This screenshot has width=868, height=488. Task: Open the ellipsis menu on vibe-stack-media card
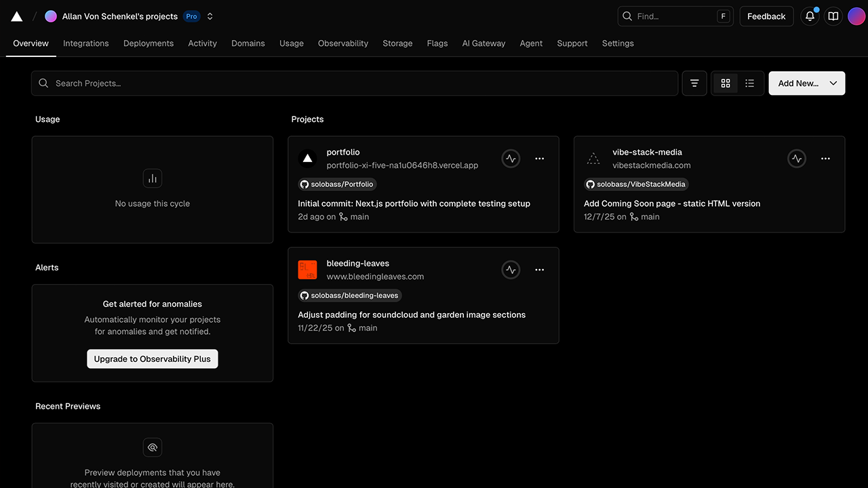pyautogui.click(x=825, y=158)
